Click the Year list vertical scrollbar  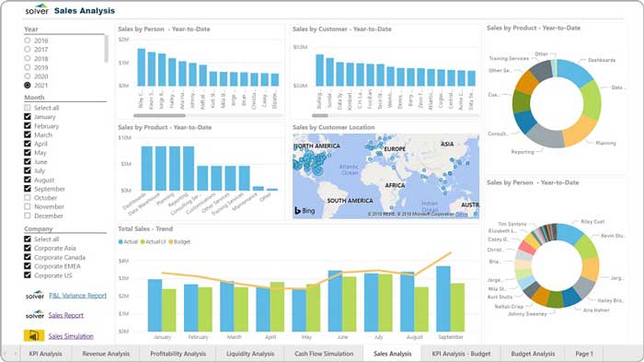coord(106,49)
